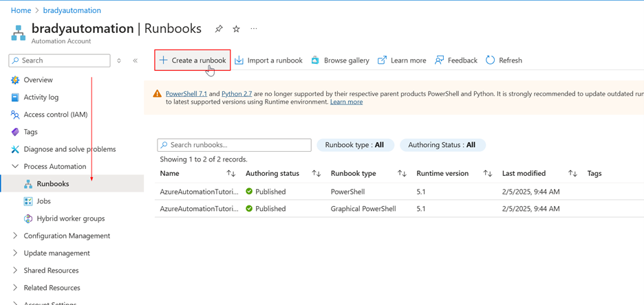The image size is (644, 305).
Task: Go to the Home breadcrumb
Action: point(21,10)
